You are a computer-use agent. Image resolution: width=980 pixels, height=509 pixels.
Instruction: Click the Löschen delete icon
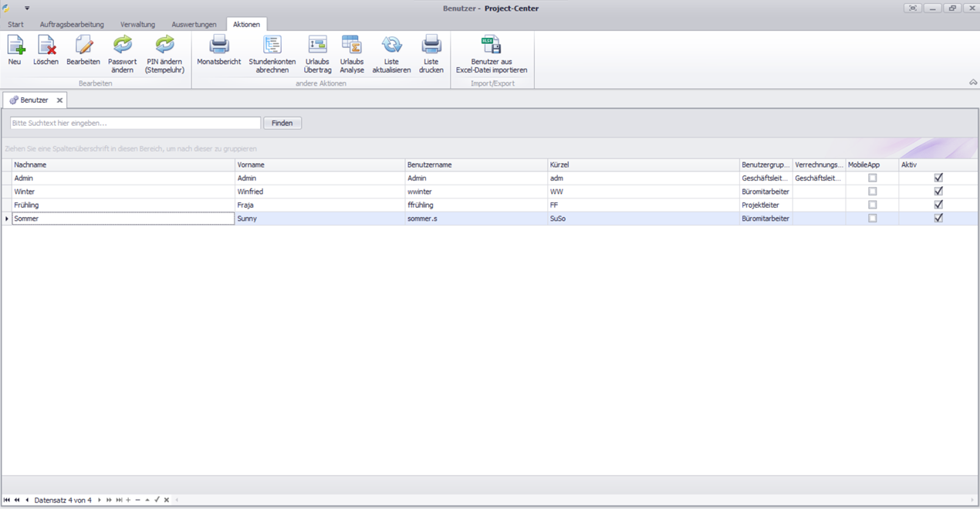[x=46, y=46]
